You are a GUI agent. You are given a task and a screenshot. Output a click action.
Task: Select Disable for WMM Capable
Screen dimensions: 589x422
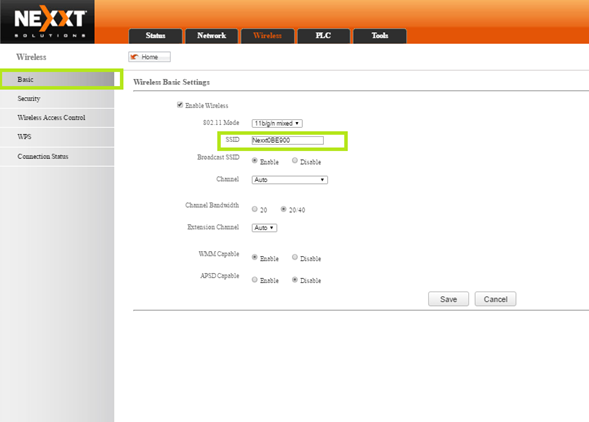click(x=295, y=257)
